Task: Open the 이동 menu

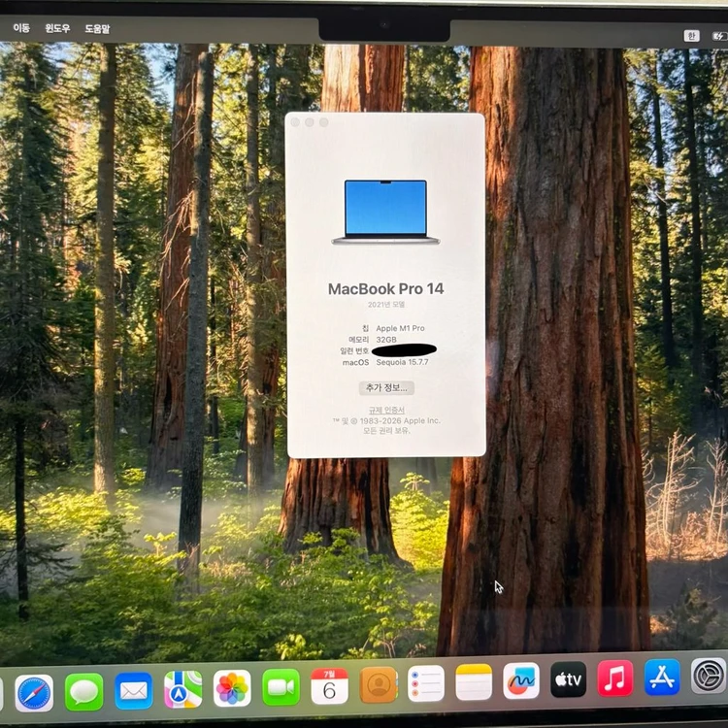Action: [x=21, y=28]
